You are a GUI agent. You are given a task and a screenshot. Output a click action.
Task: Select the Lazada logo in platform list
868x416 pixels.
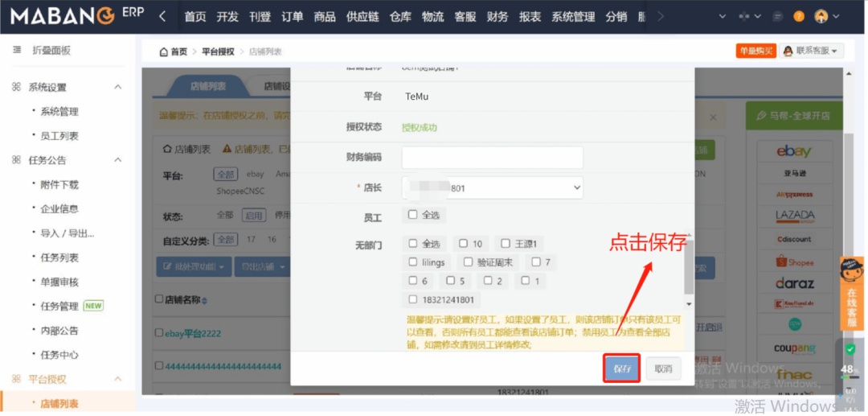(x=794, y=216)
